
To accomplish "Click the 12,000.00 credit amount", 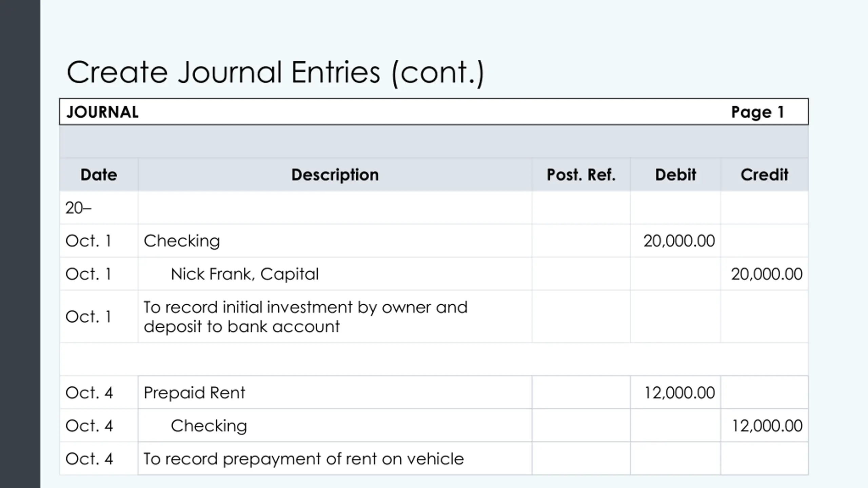I will [767, 426].
